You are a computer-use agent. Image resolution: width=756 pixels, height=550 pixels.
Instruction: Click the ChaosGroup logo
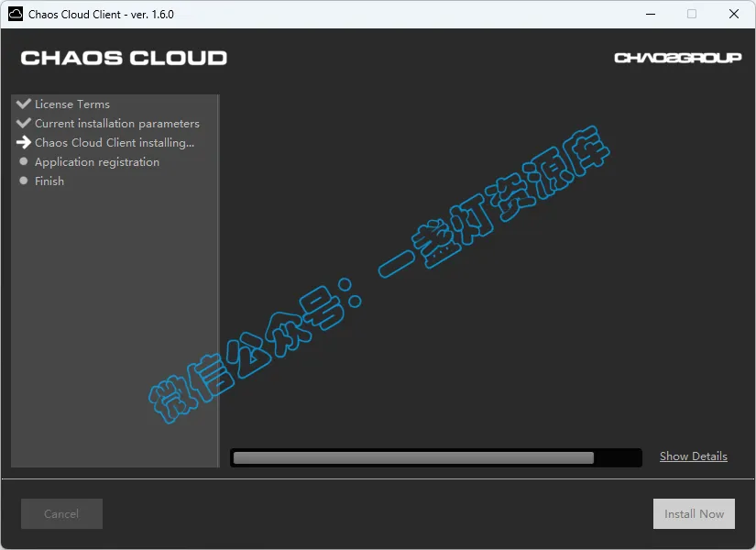click(678, 58)
